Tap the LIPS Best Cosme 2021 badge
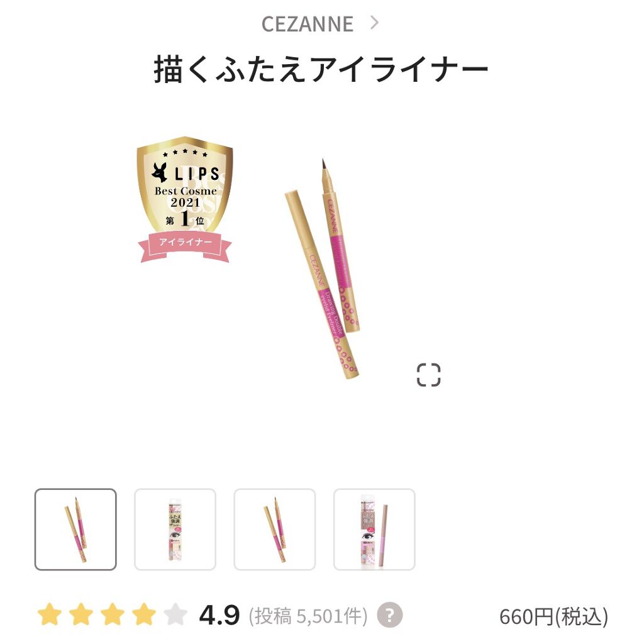The height and width of the screenshot is (644, 644). click(x=185, y=199)
